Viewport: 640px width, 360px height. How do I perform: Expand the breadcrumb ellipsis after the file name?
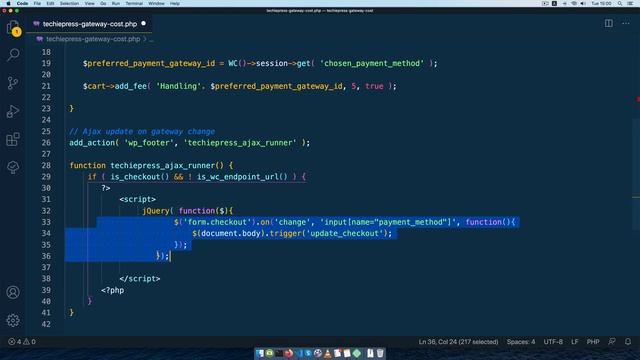click(x=151, y=39)
